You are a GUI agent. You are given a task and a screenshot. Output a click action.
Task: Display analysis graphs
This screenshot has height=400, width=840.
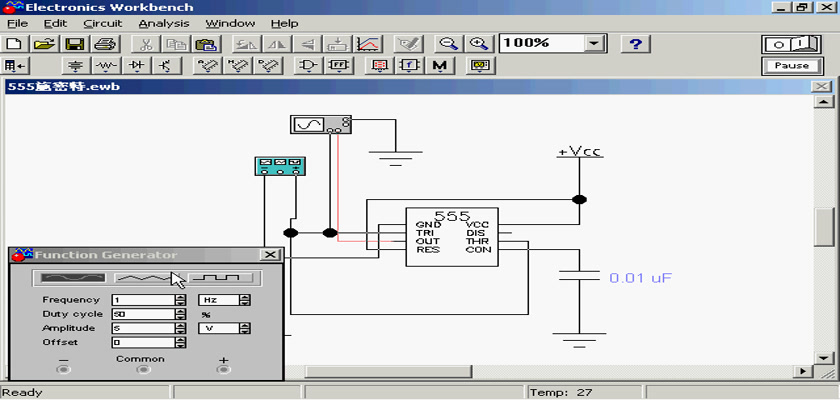(x=368, y=43)
